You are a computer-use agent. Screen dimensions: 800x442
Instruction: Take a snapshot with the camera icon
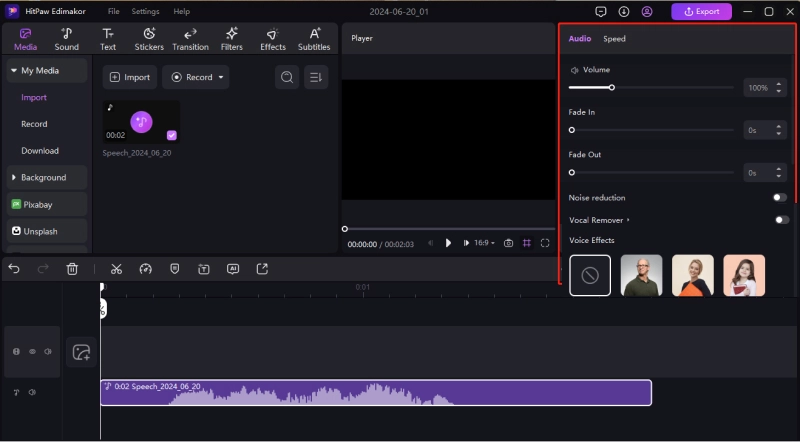pyautogui.click(x=509, y=243)
